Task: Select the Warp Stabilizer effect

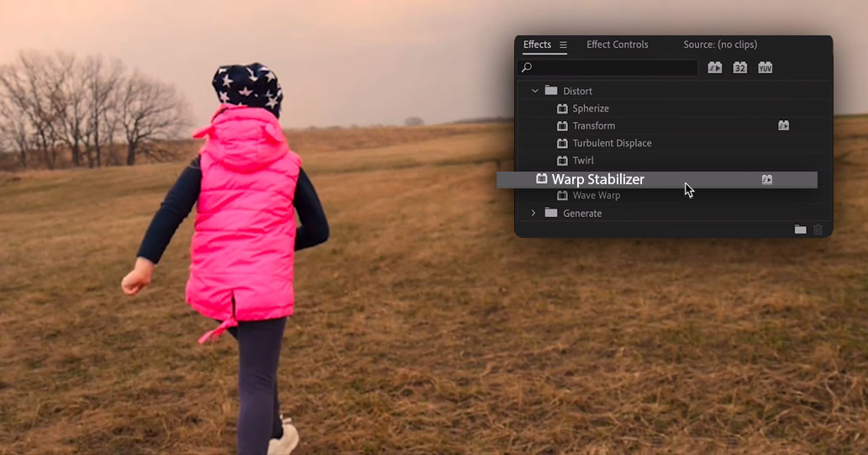Action: click(x=597, y=179)
